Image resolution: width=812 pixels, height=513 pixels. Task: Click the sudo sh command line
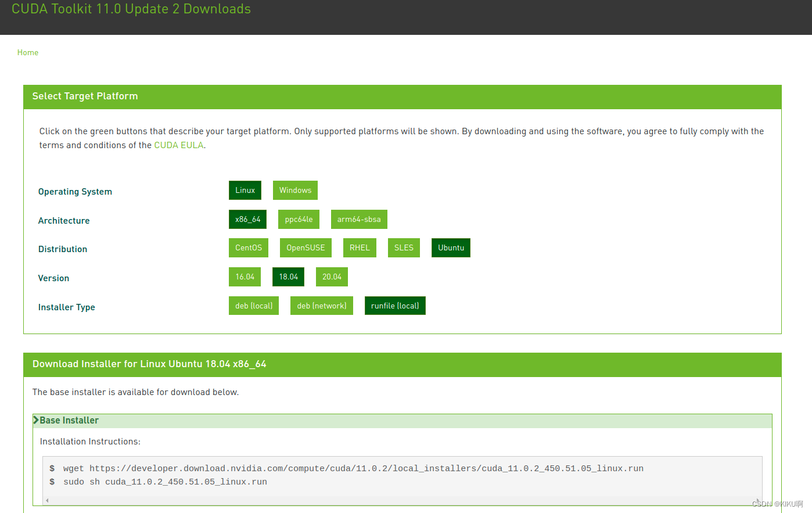(x=165, y=482)
